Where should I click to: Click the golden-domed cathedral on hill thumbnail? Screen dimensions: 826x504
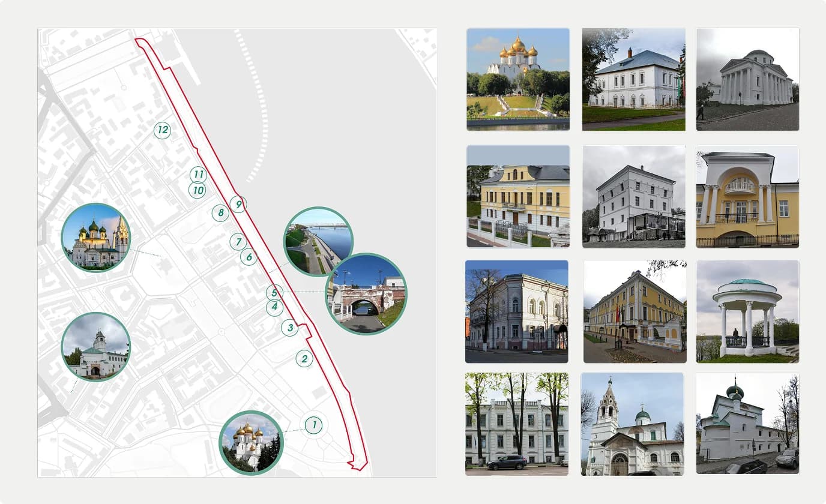[518, 79]
